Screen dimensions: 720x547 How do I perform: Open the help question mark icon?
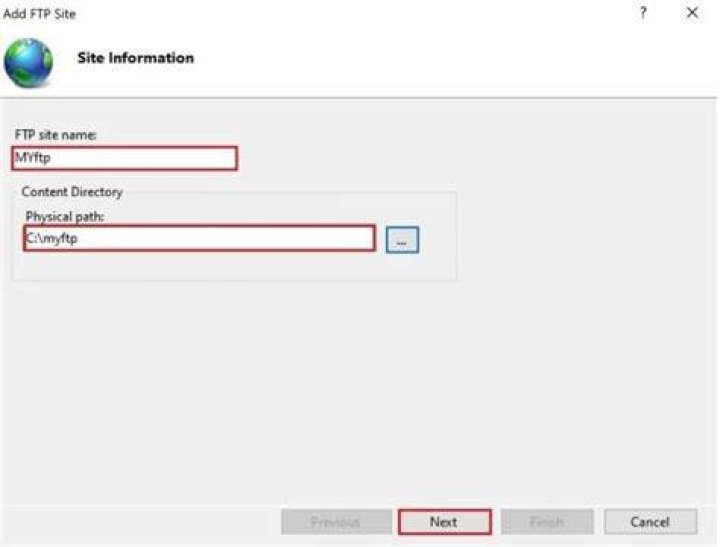click(x=643, y=13)
